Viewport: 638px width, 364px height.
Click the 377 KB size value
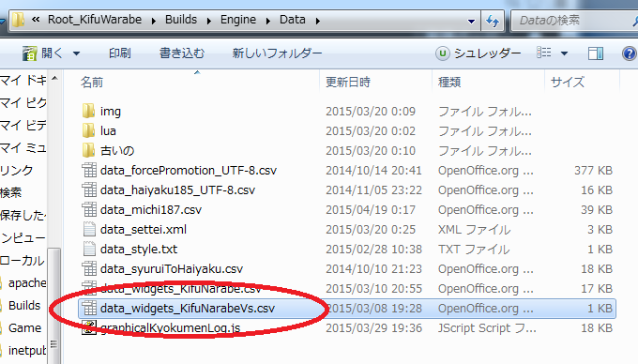(593, 170)
